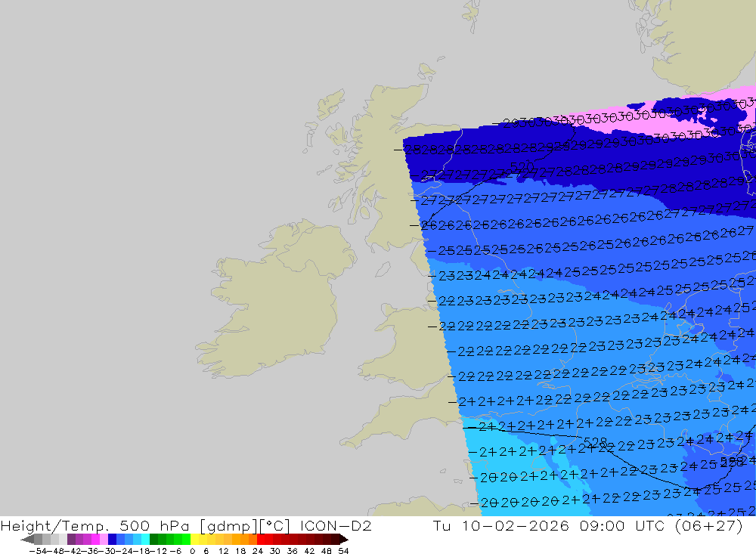This screenshot has width=756, height=554.
Task: Click the '24' tick on the colour scale
Action: pos(258,551)
